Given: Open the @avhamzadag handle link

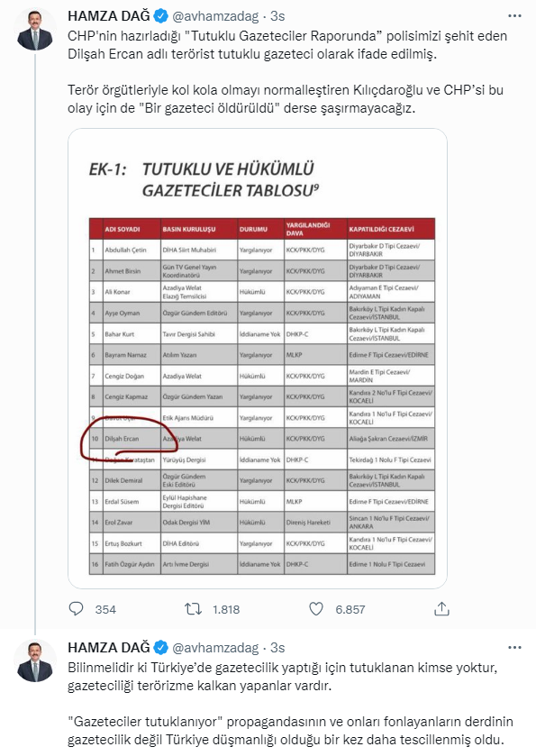Looking at the screenshot, I should pos(216,14).
